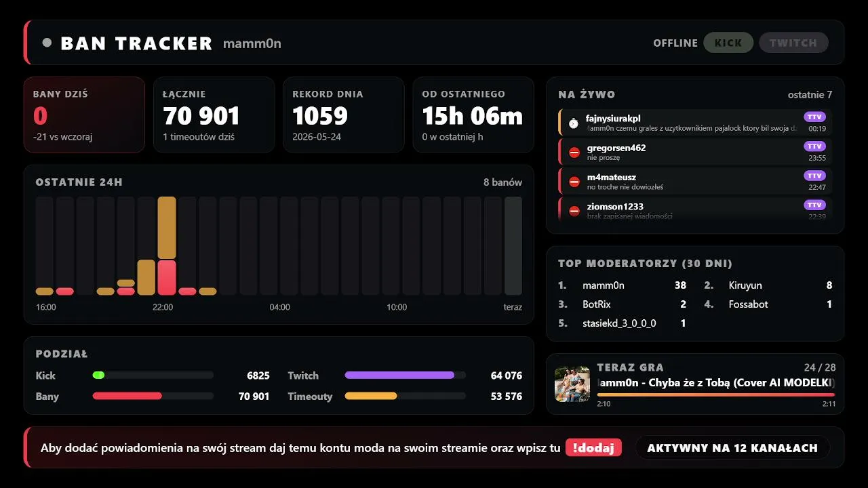Click the NA ŻYWO heading

click(587, 95)
